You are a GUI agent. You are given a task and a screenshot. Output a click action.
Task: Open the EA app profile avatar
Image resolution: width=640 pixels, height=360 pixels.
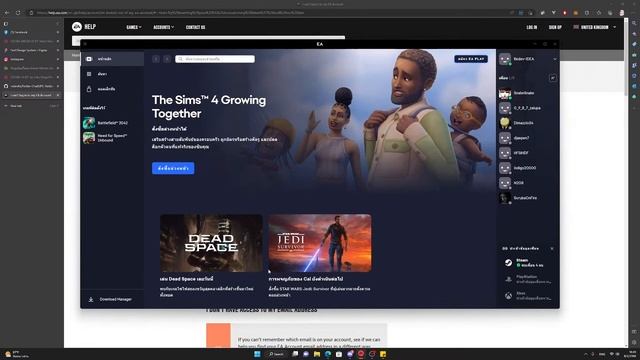point(505,59)
